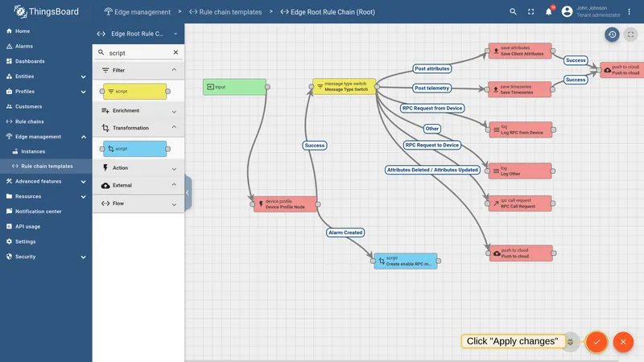Click the Other link label
The image size is (644, 362).
(x=432, y=129)
